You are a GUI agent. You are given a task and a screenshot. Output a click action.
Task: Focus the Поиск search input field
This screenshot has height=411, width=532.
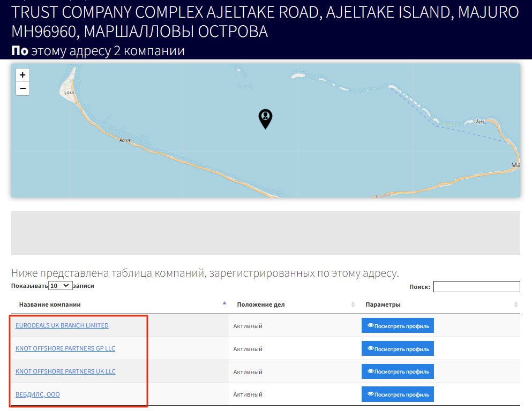tap(476, 287)
